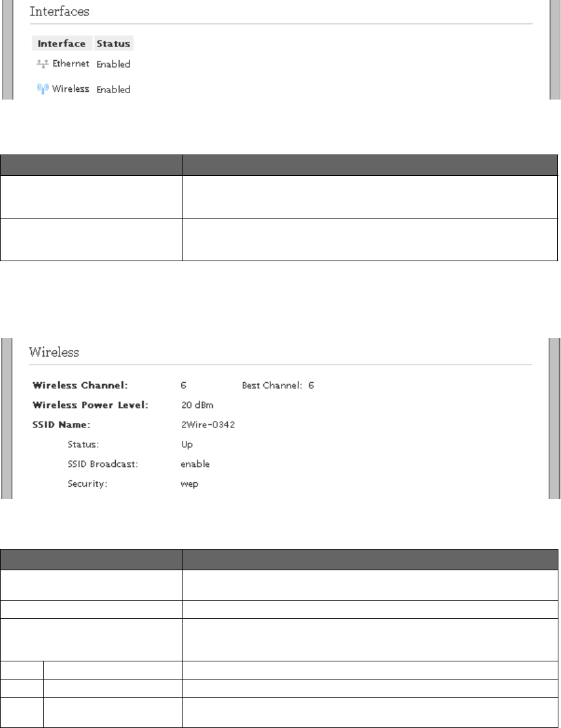
Task: Click the Security: label
Action: (x=87, y=484)
